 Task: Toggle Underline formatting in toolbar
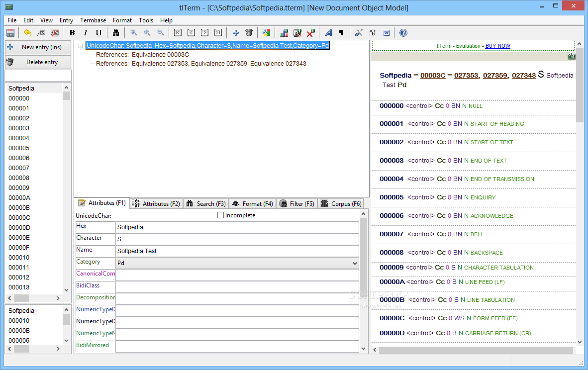pos(98,33)
